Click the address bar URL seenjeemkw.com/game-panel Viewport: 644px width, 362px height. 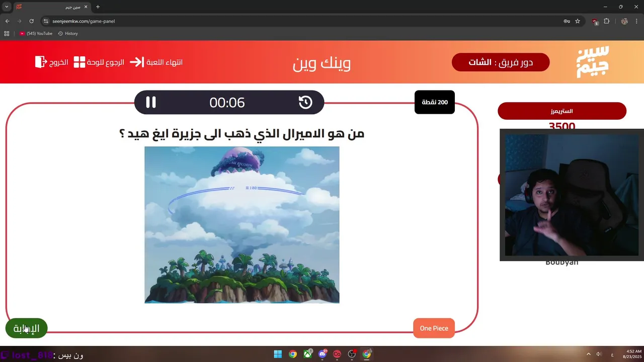coord(84,21)
